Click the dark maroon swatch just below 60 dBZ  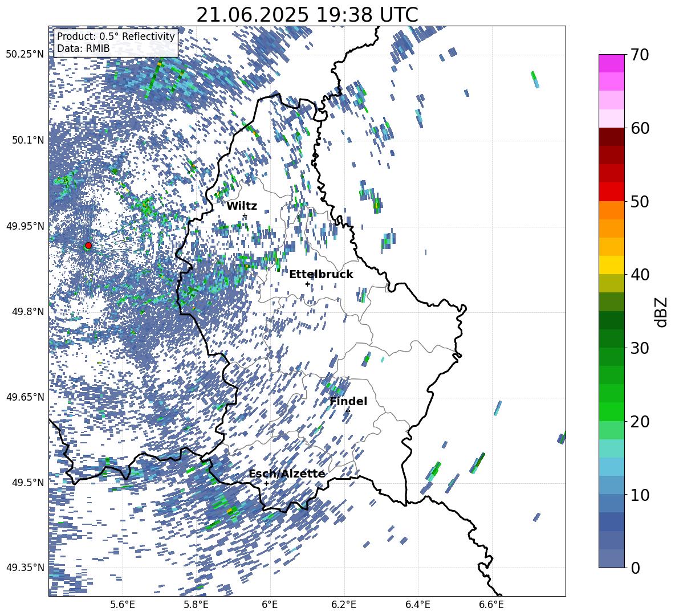(x=612, y=137)
